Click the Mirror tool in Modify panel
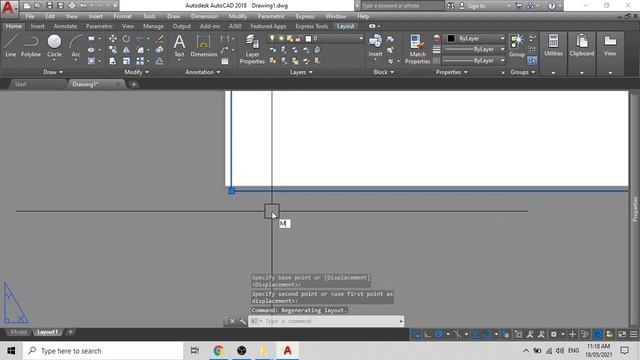This screenshot has height=360, width=640. pyautogui.click(x=127, y=50)
